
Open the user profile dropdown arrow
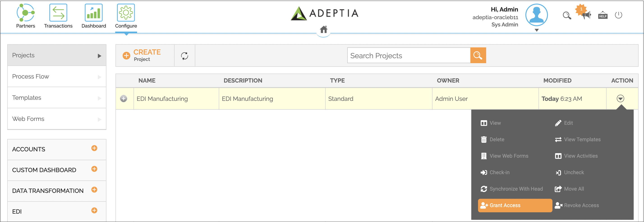pos(536,30)
